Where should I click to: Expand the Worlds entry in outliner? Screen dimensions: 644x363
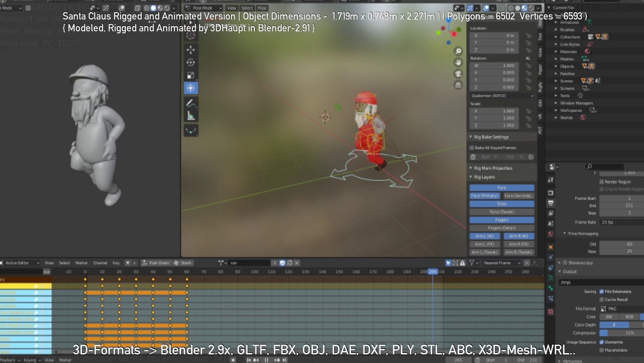point(556,118)
